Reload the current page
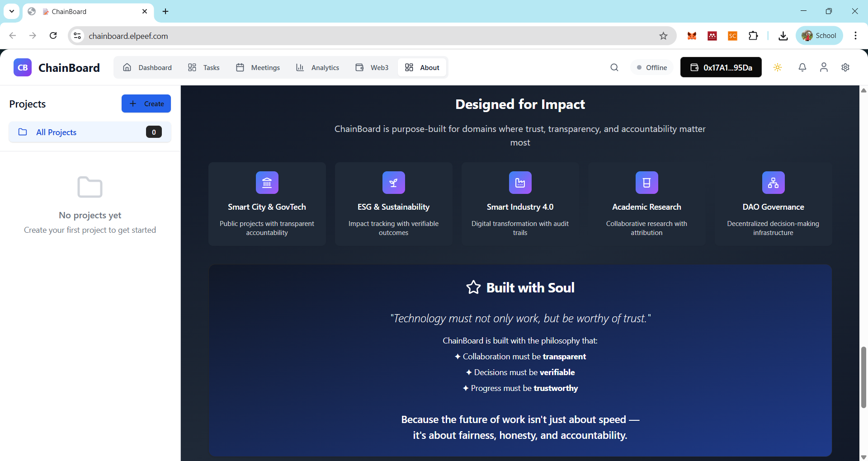This screenshot has width=868, height=461. [x=53, y=36]
